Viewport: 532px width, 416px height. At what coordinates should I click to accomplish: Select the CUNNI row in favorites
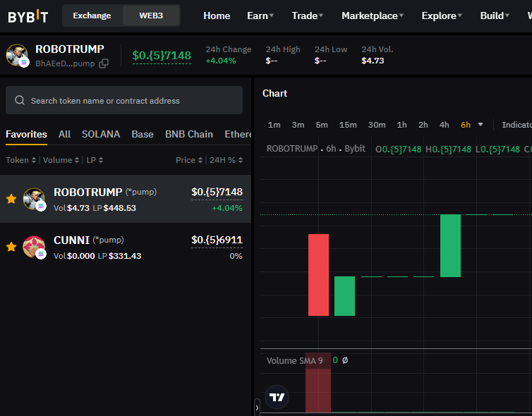[126, 247]
